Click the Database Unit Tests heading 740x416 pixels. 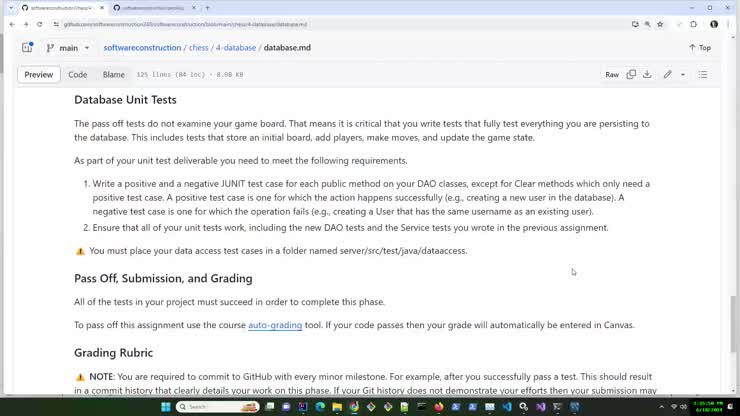125,100
